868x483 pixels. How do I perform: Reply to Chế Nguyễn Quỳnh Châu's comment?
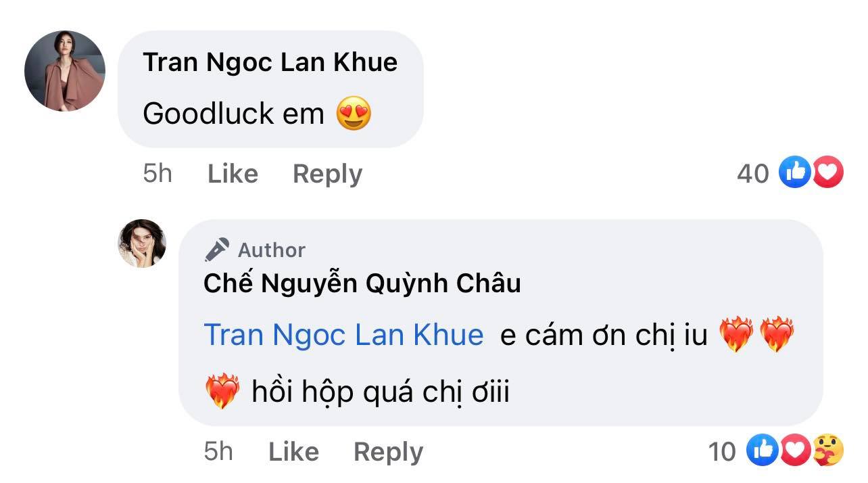coord(388,451)
